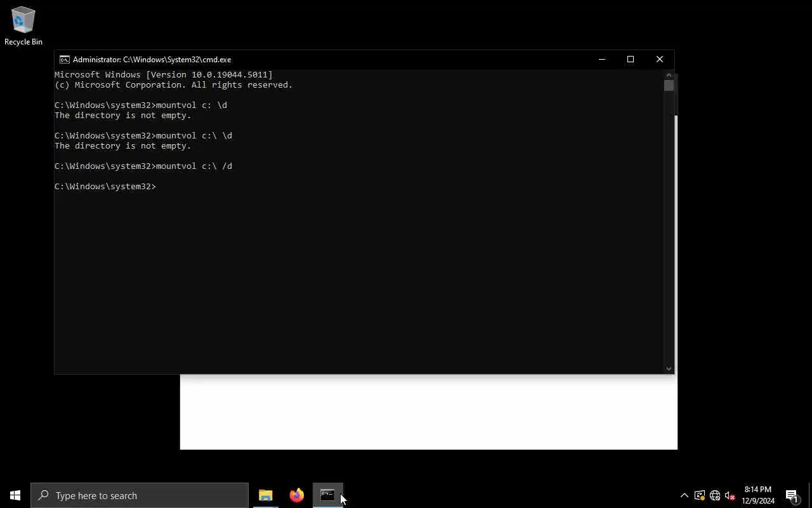Click the Microsoft Corporation copyright line
The width and height of the screenshot is (812, 508).
coord(174,85)
